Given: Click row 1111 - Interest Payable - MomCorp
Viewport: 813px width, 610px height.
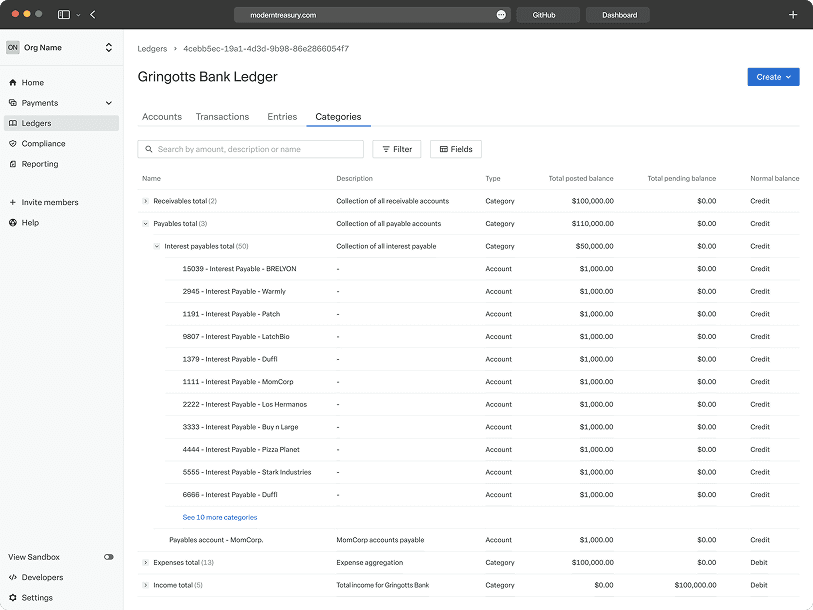Looking at the screenshot, I should pos(482,382).
